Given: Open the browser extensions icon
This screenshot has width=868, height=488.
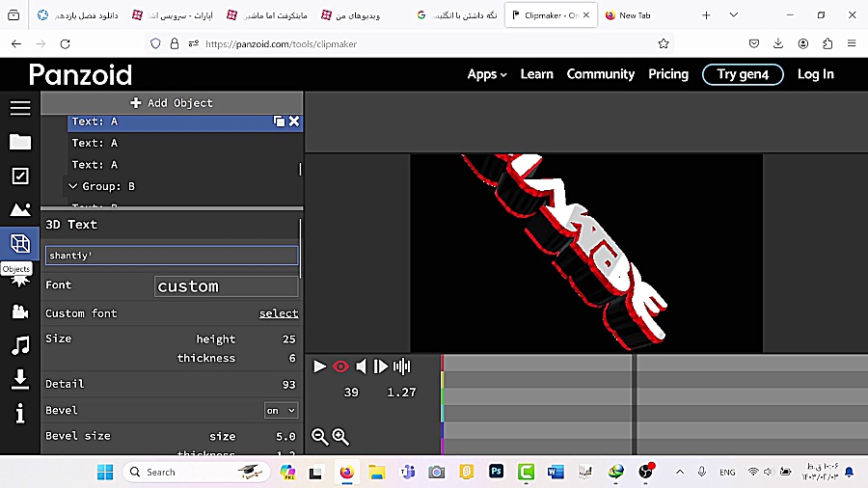Looking at the screenshot, I should click(x=827, y=43).
